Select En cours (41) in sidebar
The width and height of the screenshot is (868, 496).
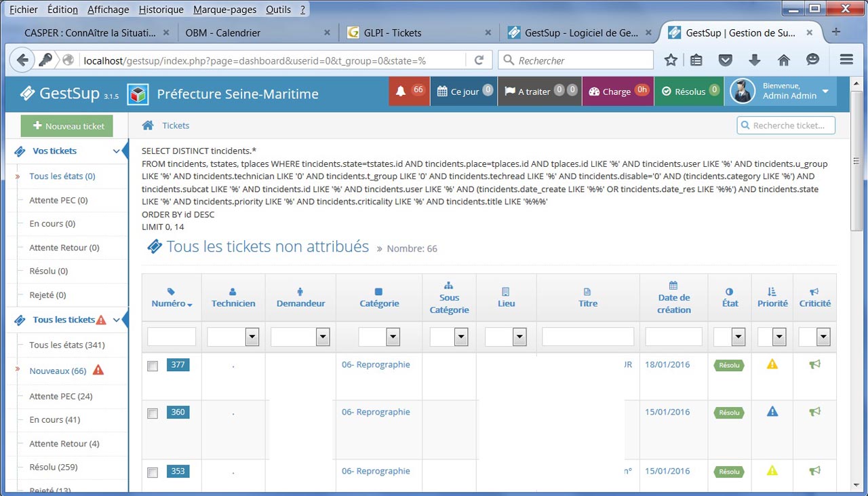point(55,420)
